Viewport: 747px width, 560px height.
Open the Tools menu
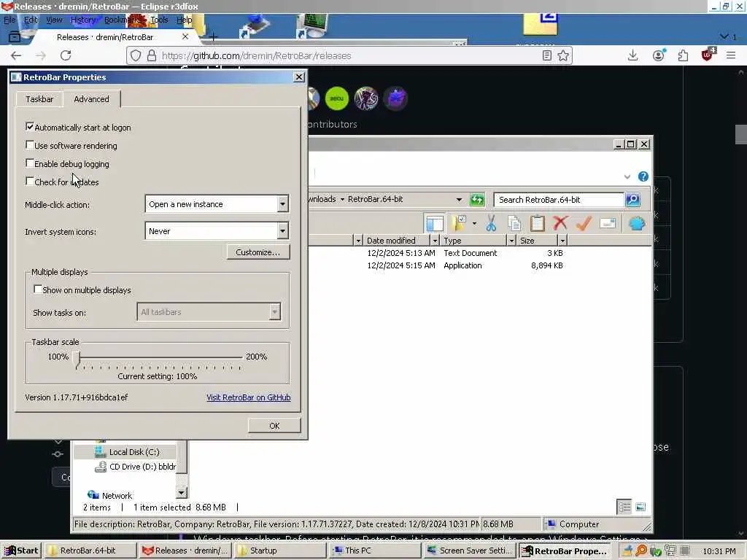pyautogui.click(x=159, y=20)
